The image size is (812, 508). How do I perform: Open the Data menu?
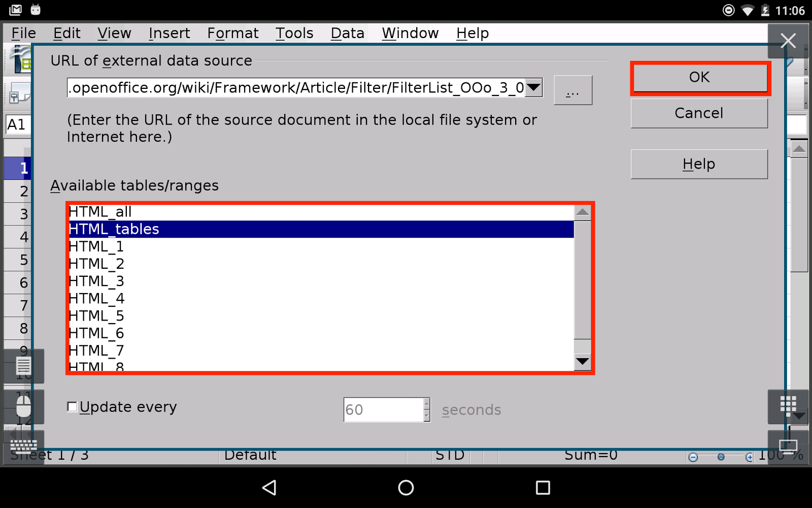pyautogui.click(x=347, y=33)
